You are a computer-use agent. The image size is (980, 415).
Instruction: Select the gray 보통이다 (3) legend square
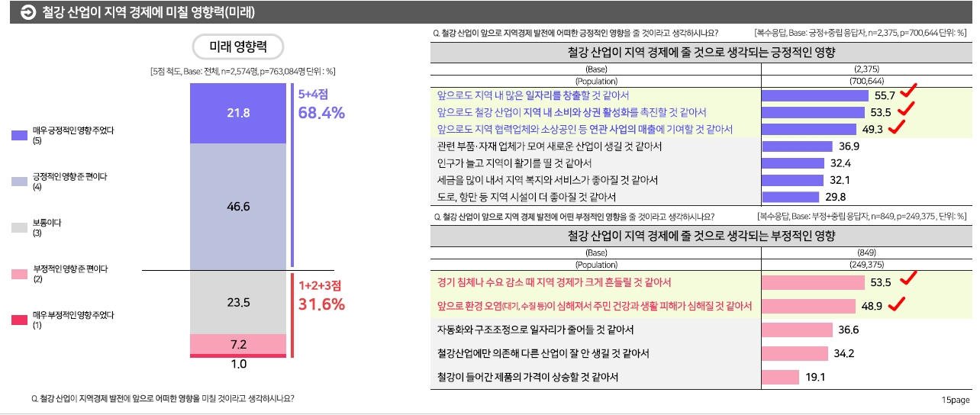[x=20, y=227]
